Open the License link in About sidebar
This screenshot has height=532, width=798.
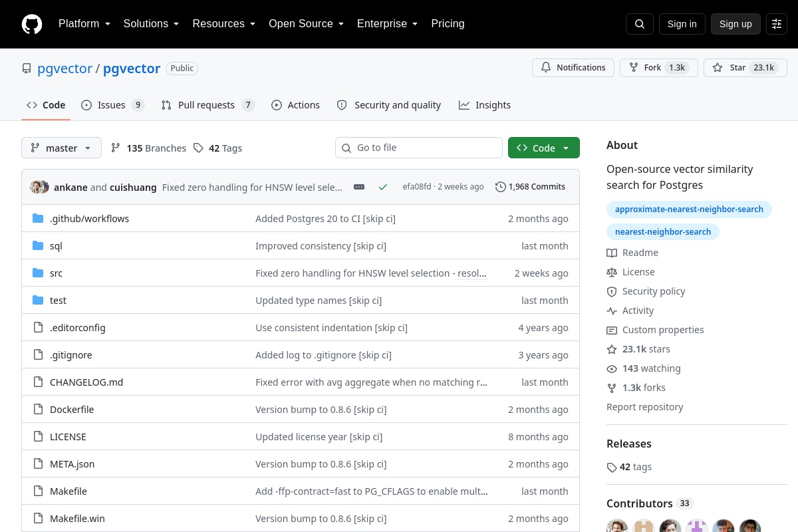[x=630, y=272]
